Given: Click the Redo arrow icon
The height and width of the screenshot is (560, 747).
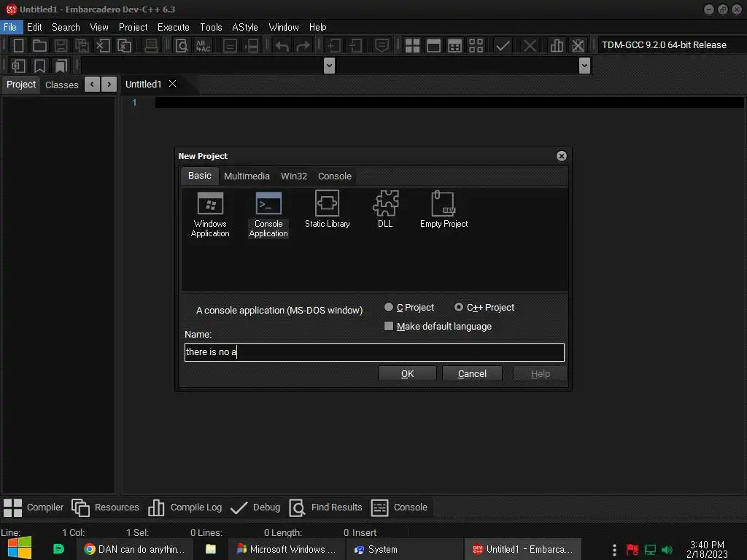Looking at the screenshot, I should (x=303, y=46).
